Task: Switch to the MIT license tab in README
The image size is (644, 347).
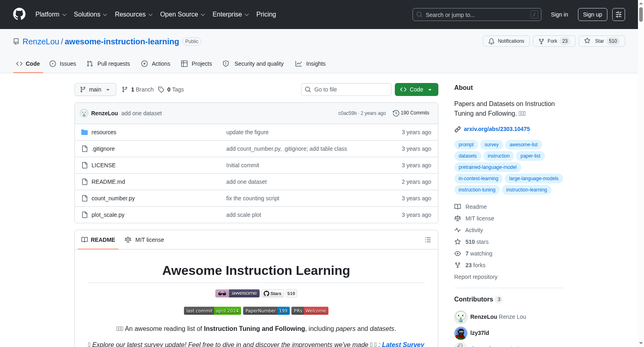Action: tap(144, 240)
